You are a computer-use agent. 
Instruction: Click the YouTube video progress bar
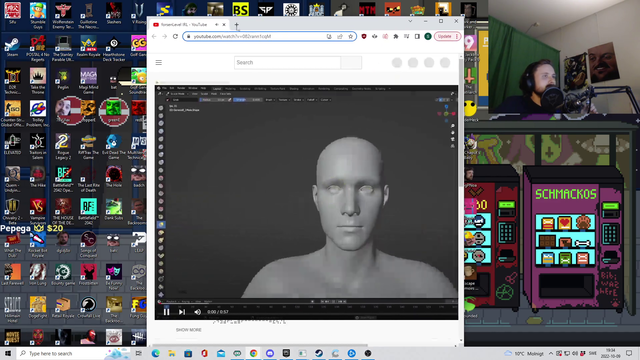pos(306,305)
